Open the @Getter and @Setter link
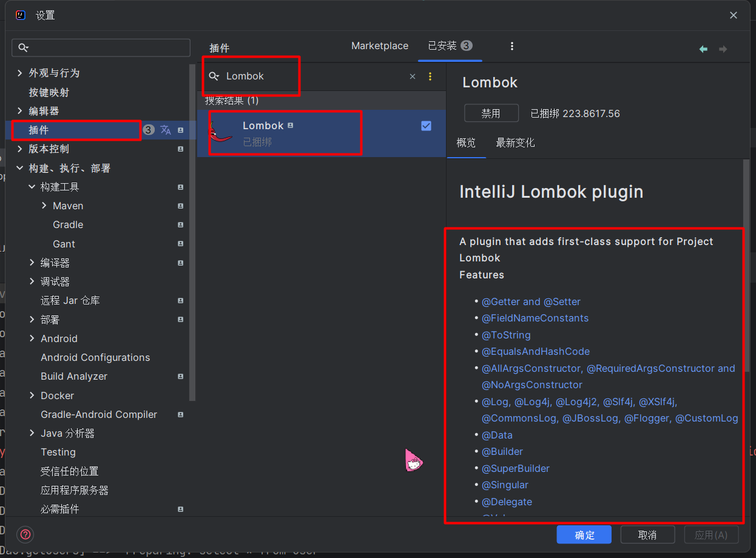 click(x=531, y=301)
